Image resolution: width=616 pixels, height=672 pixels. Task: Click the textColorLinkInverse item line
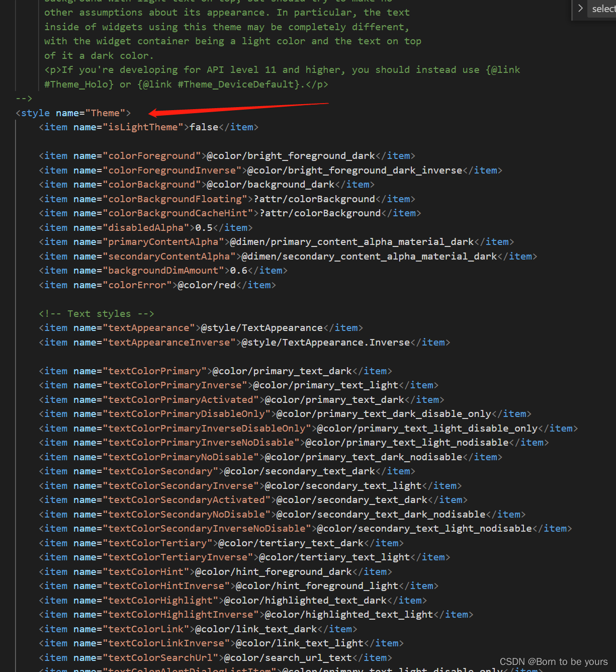pyautogui.click(x=221, y=643)
